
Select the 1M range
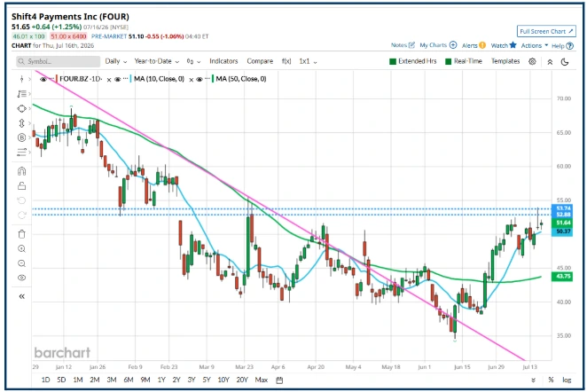pos(78,380)
